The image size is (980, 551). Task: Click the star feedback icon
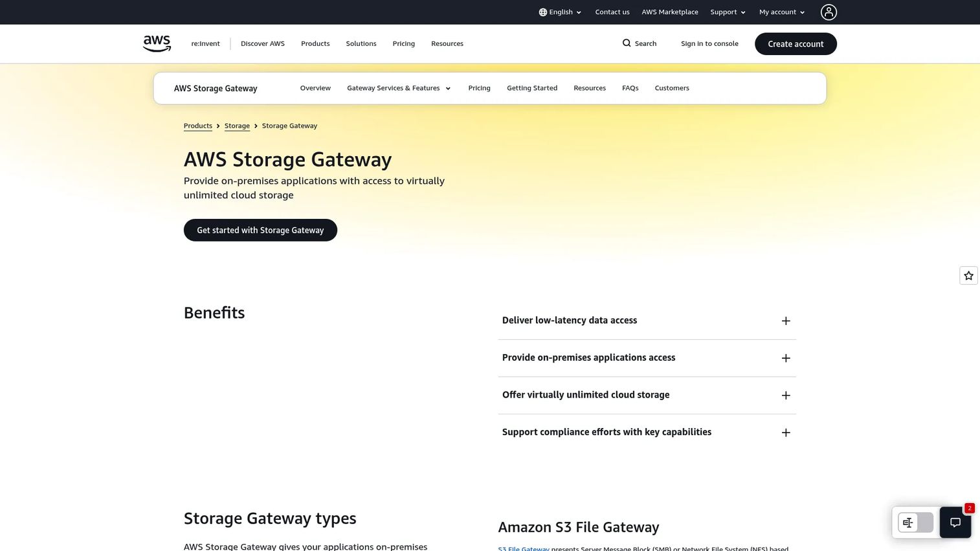(968, 276)
